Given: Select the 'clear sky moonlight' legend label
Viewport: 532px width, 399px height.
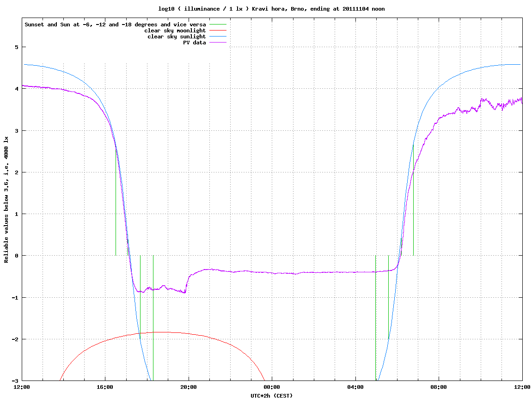Looking at the screenshot, I should pos(175,31).
